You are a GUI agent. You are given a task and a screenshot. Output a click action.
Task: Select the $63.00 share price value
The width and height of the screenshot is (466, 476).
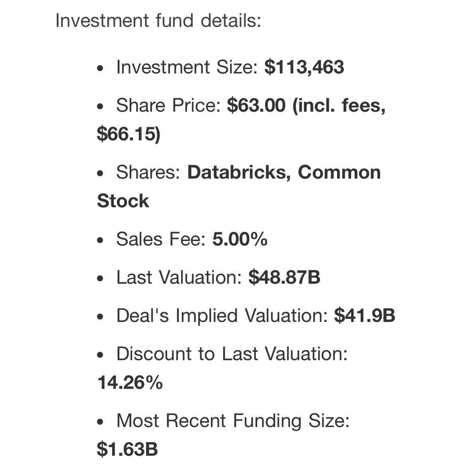point(256,105)
